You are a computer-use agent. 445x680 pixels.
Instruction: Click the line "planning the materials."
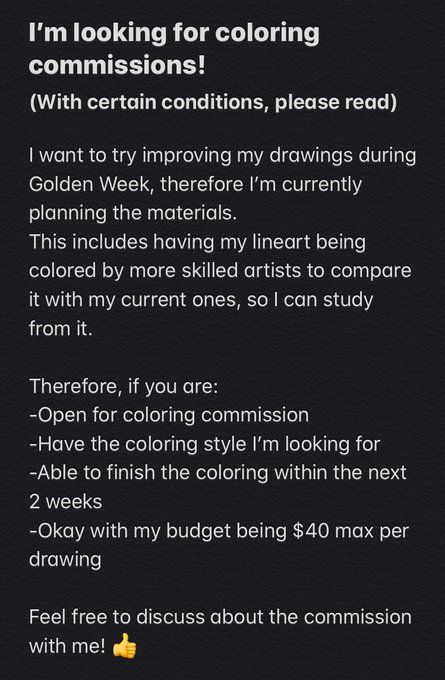pyautogui.click(x=133, y=213)
